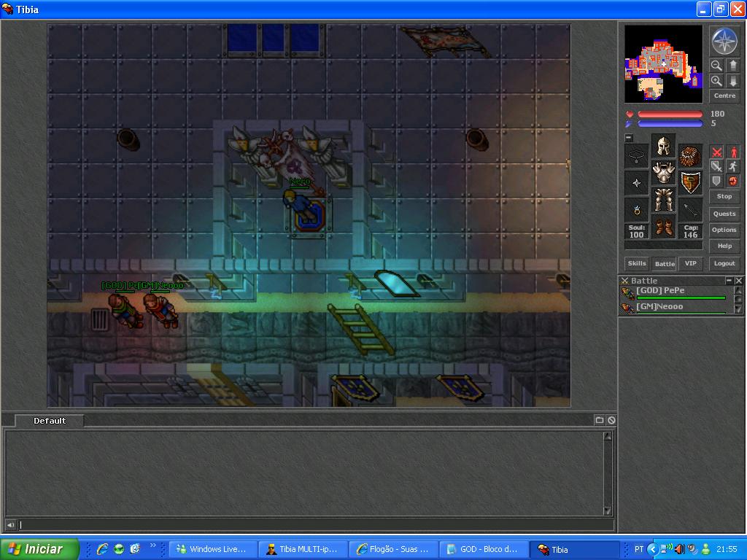The height and width of the screenshot is (560, 747).
Task: Click the minimap view
Action: [663, 64]
